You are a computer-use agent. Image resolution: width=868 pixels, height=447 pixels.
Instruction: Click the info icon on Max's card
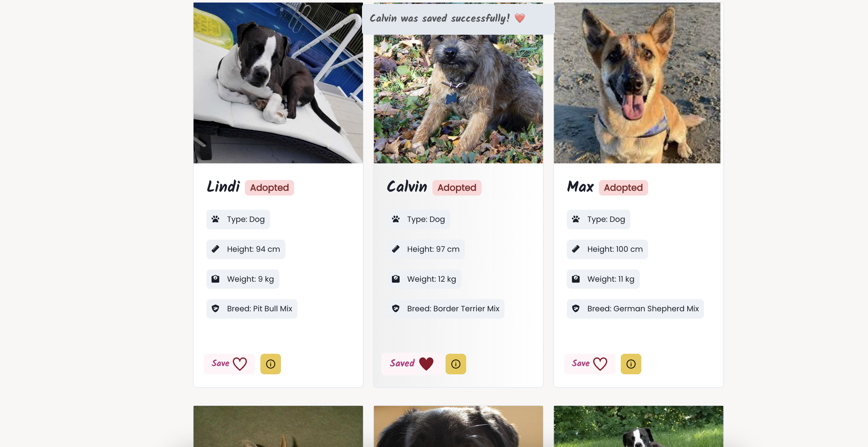tap(631, 364)
